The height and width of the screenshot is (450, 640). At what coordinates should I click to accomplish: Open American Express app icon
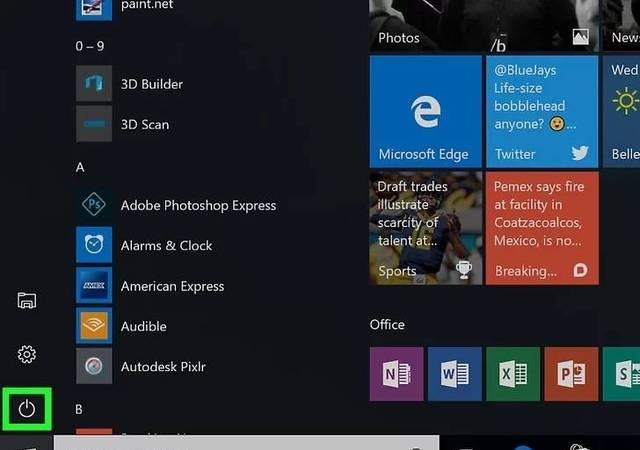[x=94, y=285]
